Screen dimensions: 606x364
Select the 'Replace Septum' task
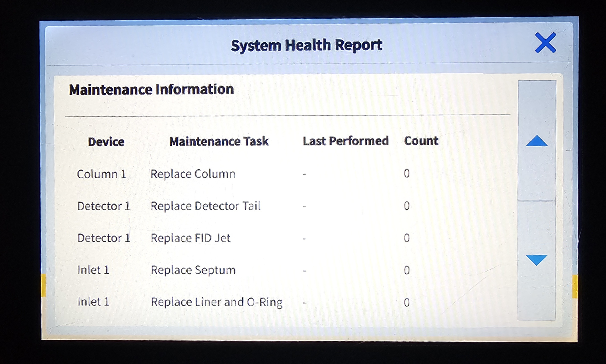pyautogui.click(x=193, y=270)
